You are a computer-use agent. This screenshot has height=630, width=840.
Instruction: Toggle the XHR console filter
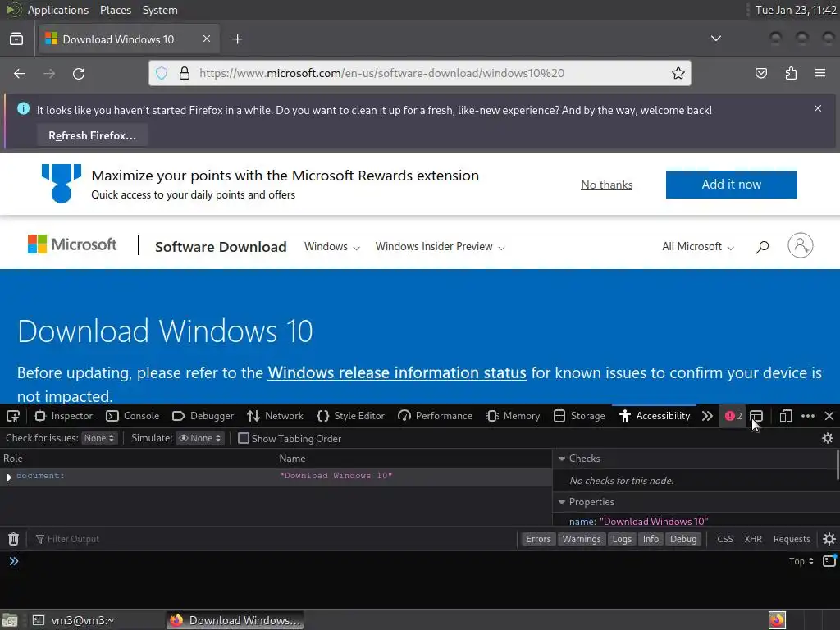(753, 539)
